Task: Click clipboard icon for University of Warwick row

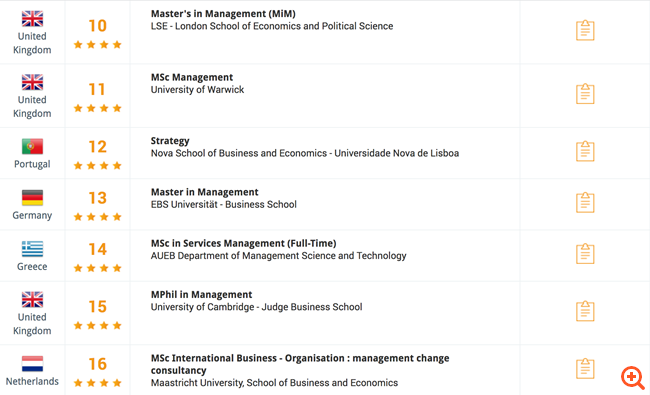Action: 585,94
